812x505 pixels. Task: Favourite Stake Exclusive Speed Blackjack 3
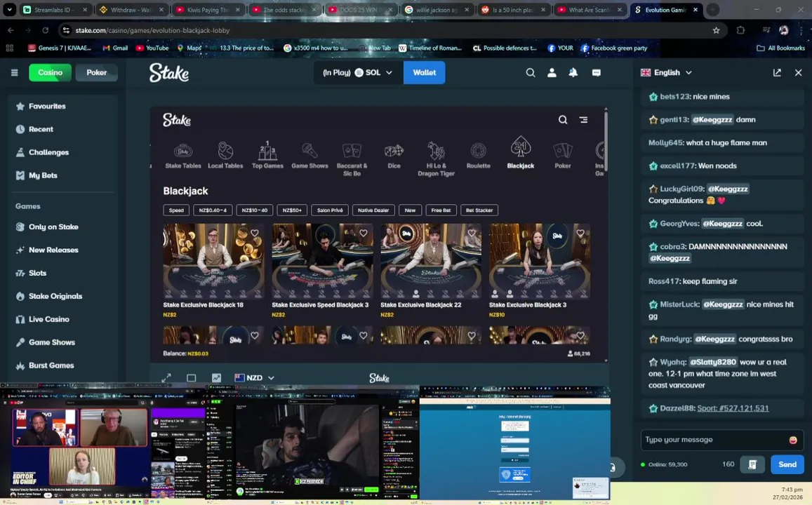[364, 234]
